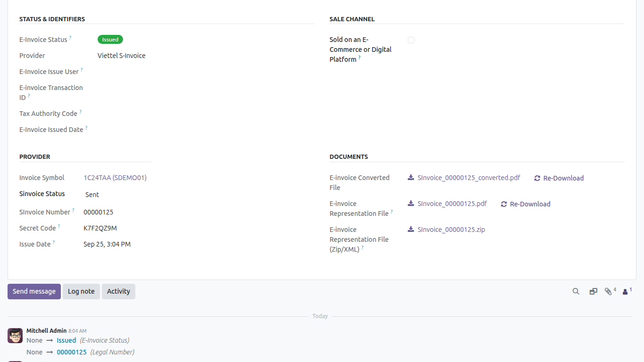The image size is (644, 362).
Task: Click the chatter icon next to the search magnifier
Action: 593,291
